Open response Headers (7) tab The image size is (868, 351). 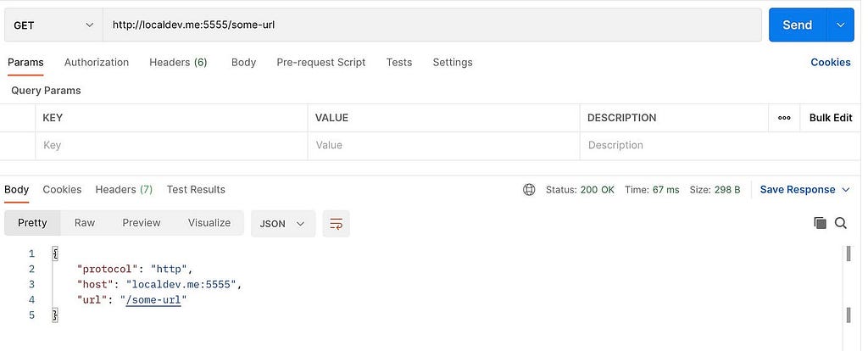tap(124, 190)
